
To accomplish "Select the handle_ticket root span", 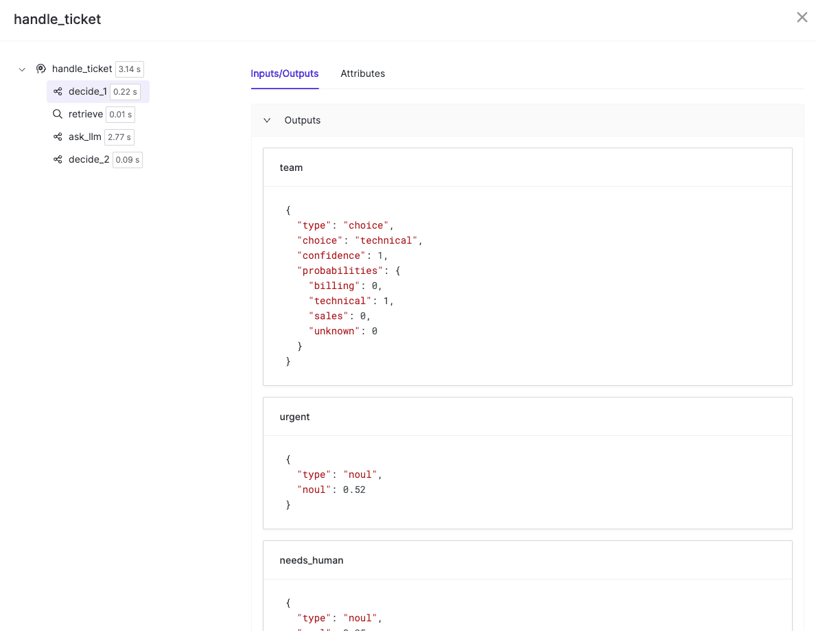I will pyautogui.click(x=82, y=69).
